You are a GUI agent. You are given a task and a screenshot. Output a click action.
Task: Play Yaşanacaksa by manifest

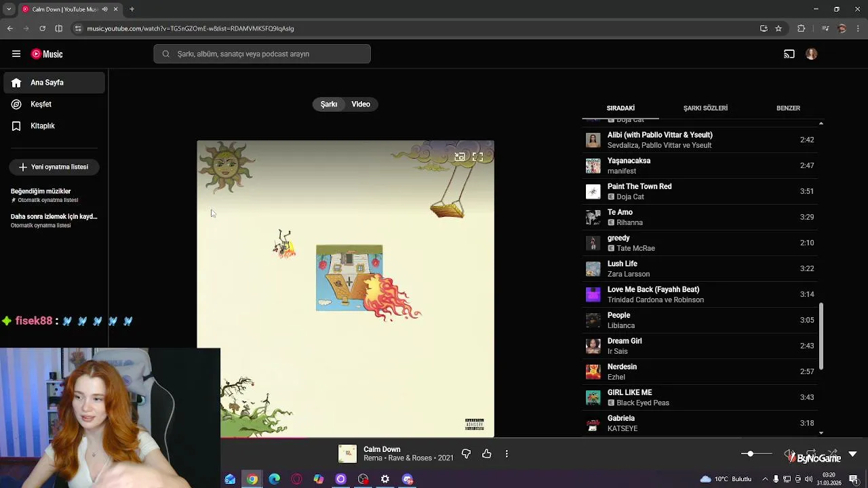click(700, 165)
